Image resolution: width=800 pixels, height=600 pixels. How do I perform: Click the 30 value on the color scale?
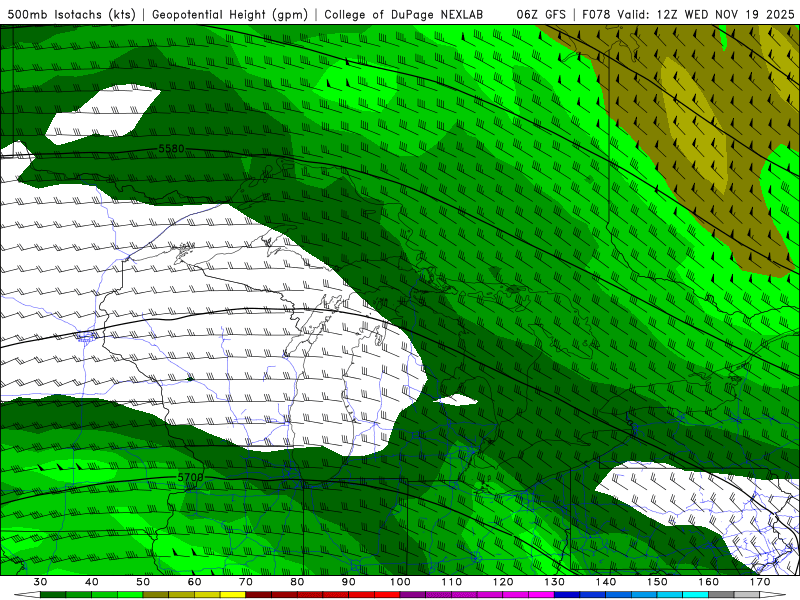click(x=40, y=582)
